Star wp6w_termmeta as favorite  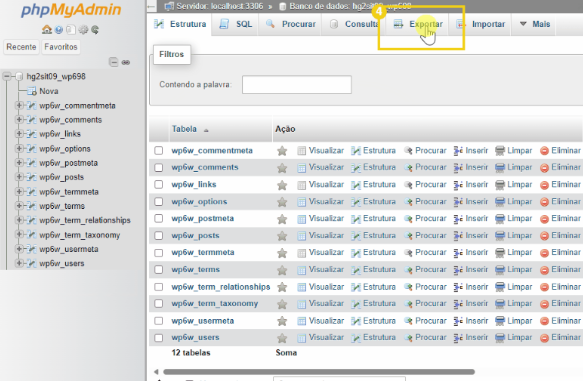pos(282,253)
